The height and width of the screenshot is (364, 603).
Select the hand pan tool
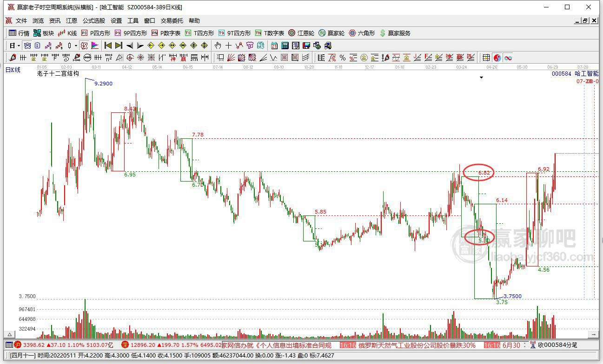tap(218, 45)
